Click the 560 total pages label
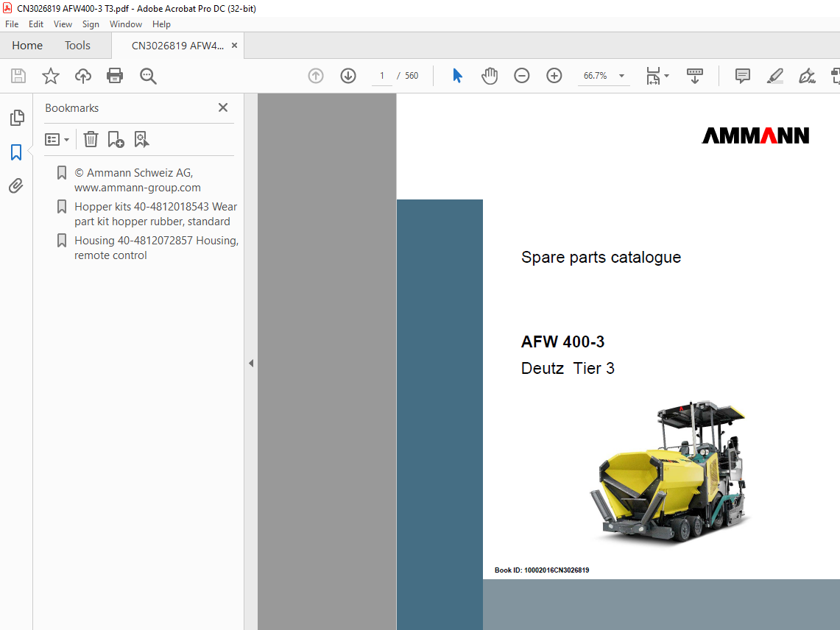Image resolution: width=840 pixels, height=630 pixels. [x=412, y=76]
